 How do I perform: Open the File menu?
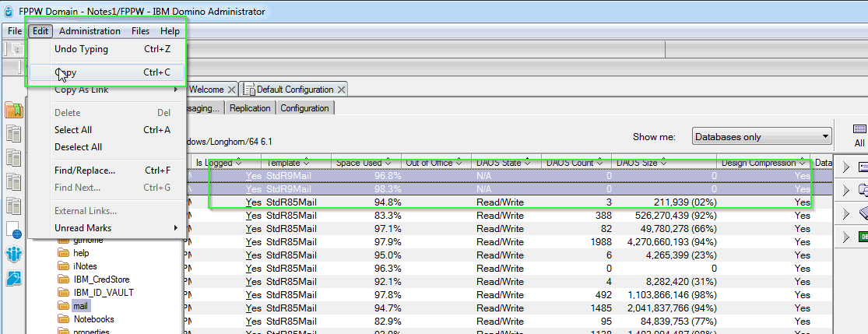point(15,31)
